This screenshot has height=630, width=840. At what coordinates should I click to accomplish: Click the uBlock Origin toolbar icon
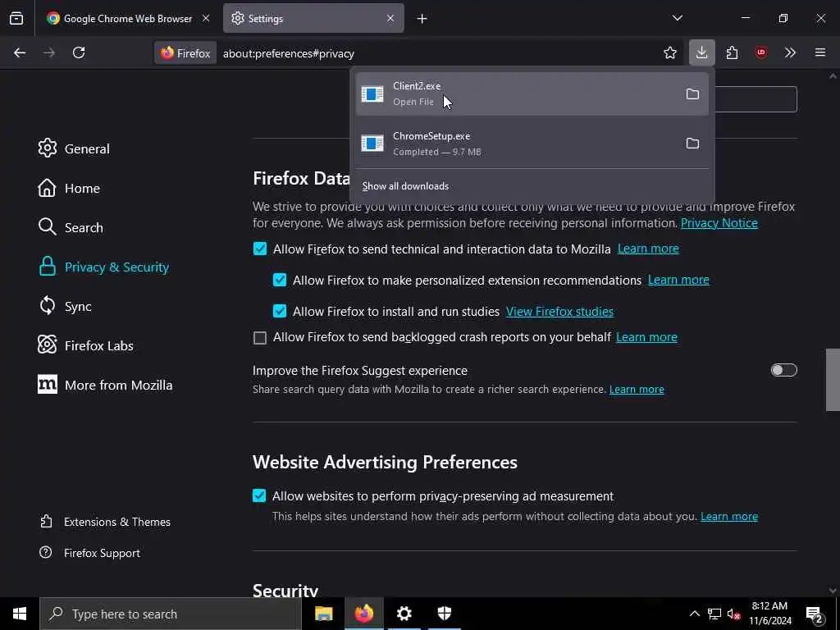point(761,52)
